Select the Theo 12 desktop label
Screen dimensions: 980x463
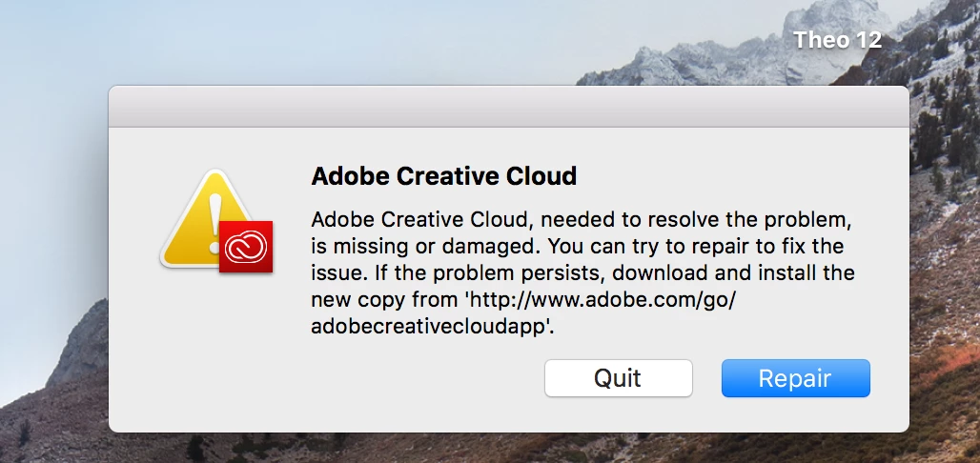point(838,40)
